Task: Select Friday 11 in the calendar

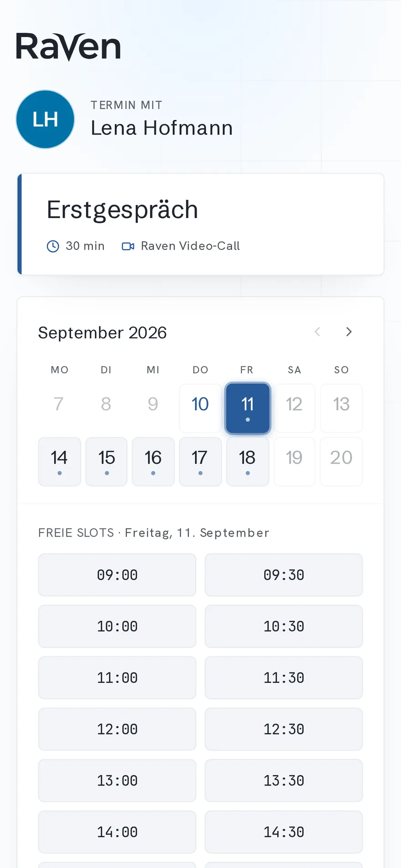Action: click(247, 408)
